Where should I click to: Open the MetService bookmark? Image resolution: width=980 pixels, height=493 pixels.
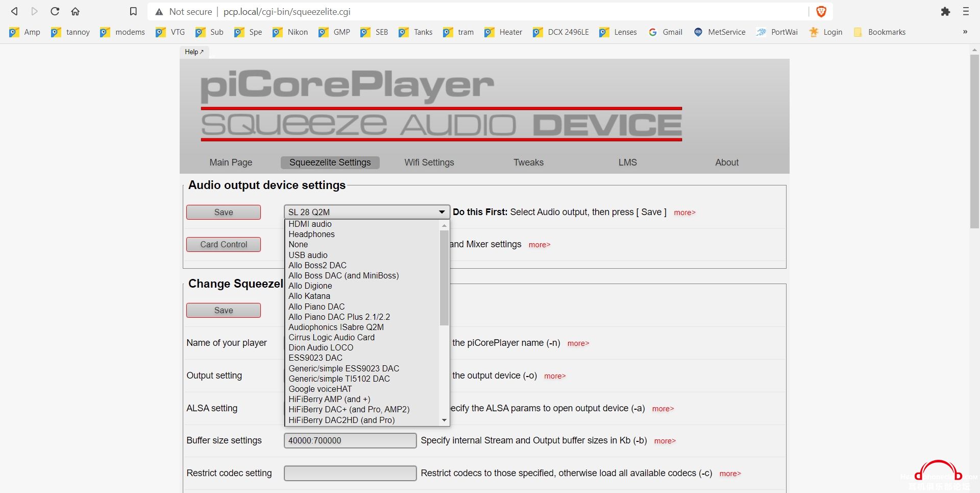pos(720,32)
